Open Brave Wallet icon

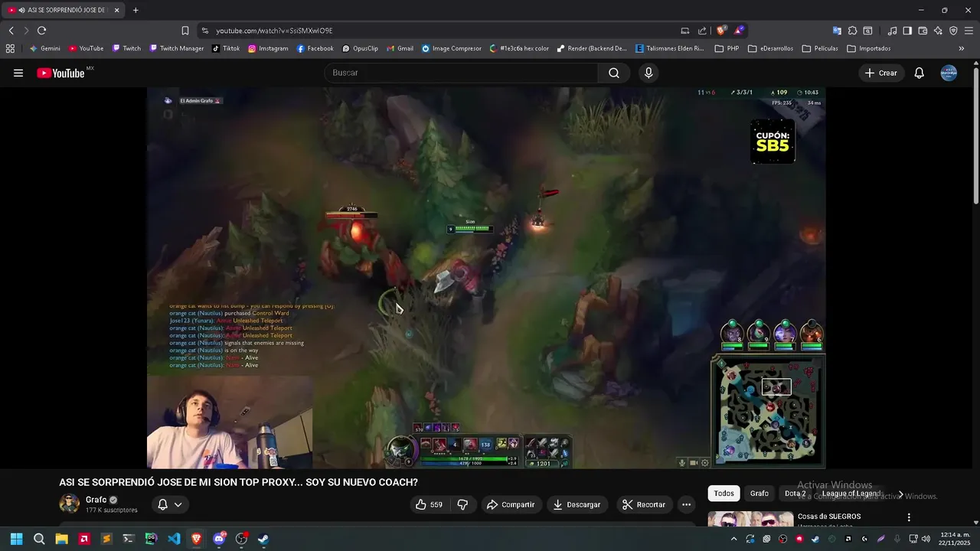[x=923, y=31]
